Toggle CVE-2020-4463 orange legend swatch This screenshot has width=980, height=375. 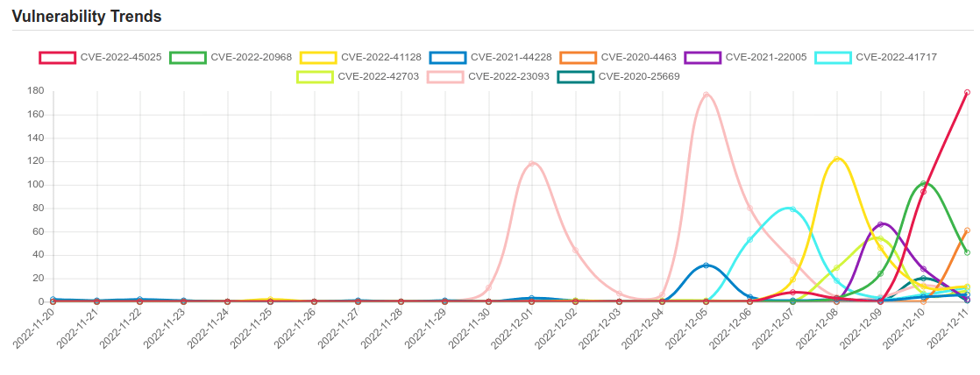pos(579,58)
